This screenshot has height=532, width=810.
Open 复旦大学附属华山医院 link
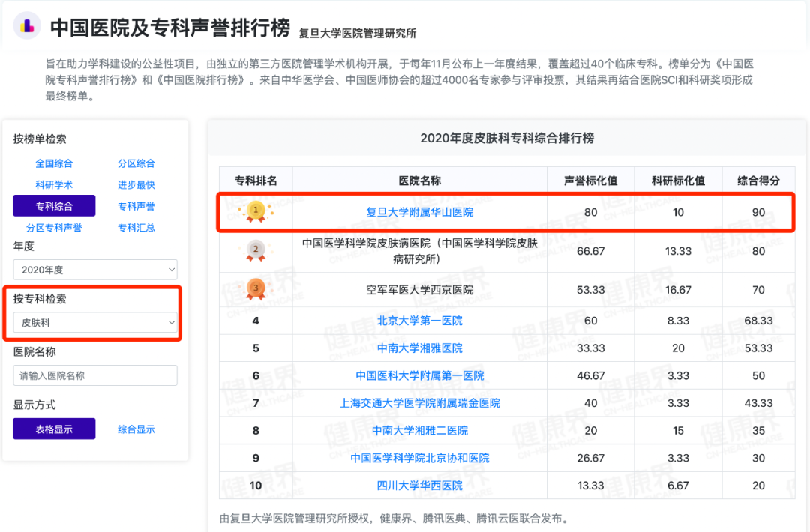(419, 212)
